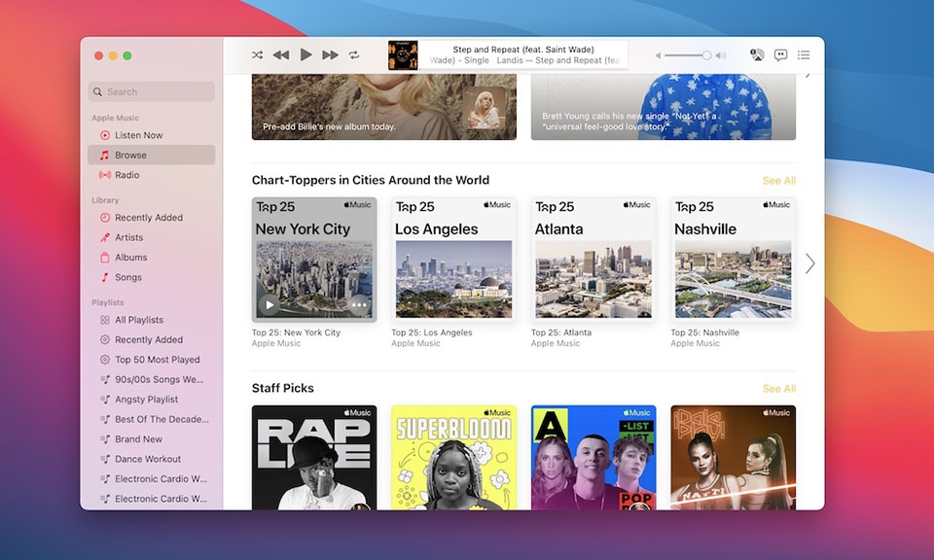Image resolution: width=934 pixels, height=560 pixels.
Task: Mute via the low volume speaker icon
Action: (x=659, y=55)
